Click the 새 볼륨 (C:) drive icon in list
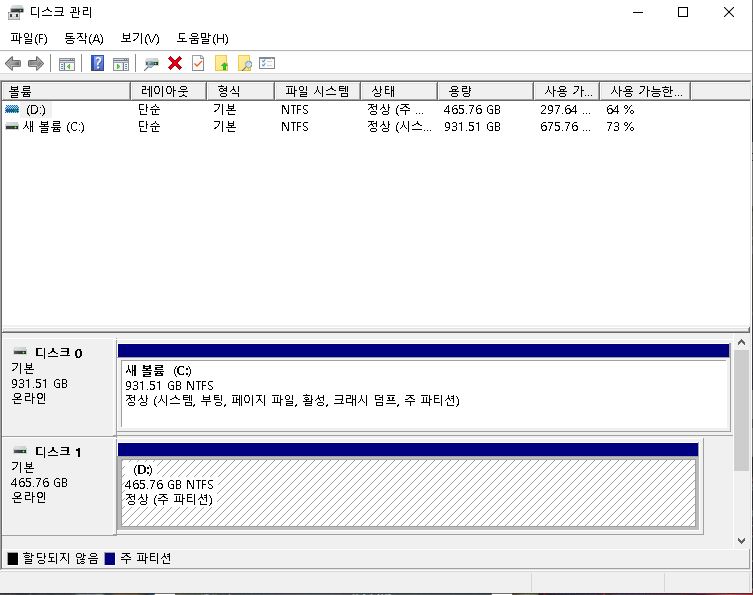This screenshot has width=753, height=595. [12, 127]
